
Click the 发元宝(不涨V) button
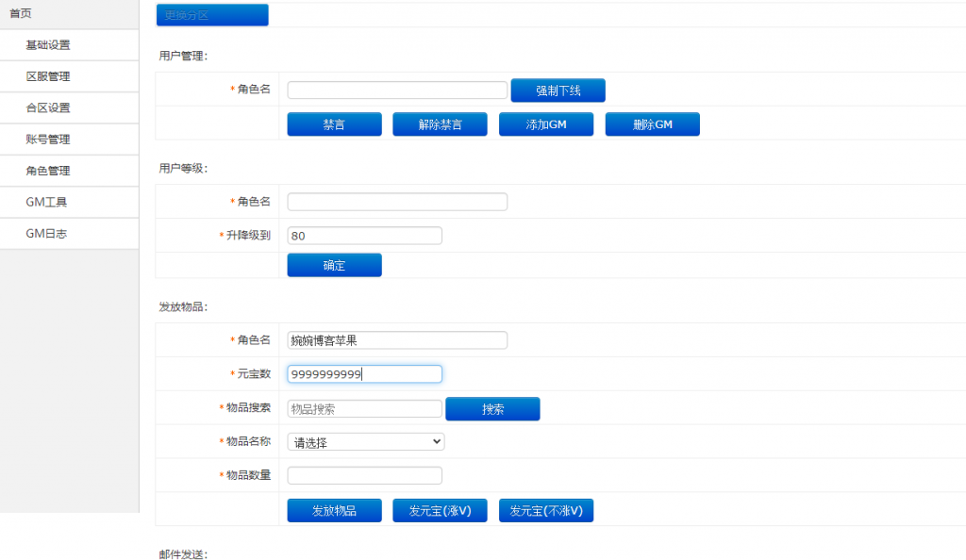tap(545, 511)
